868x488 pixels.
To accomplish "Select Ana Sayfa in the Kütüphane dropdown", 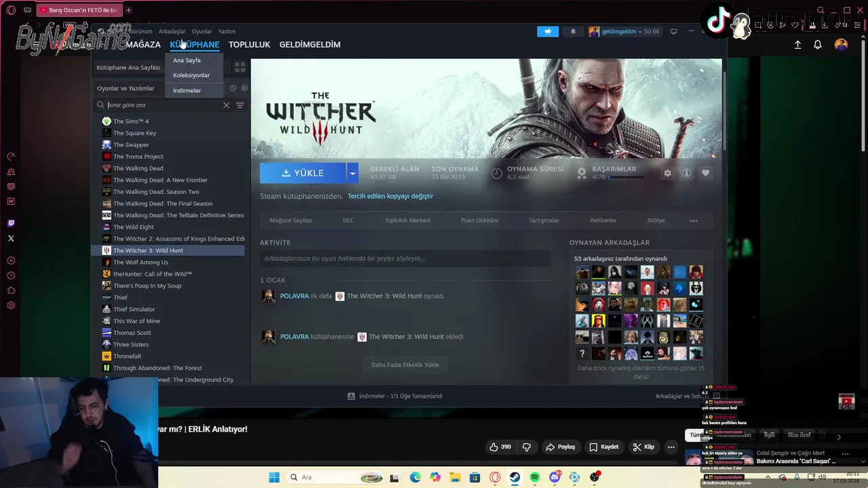I will pyautogui.click(x=186, y=60).
